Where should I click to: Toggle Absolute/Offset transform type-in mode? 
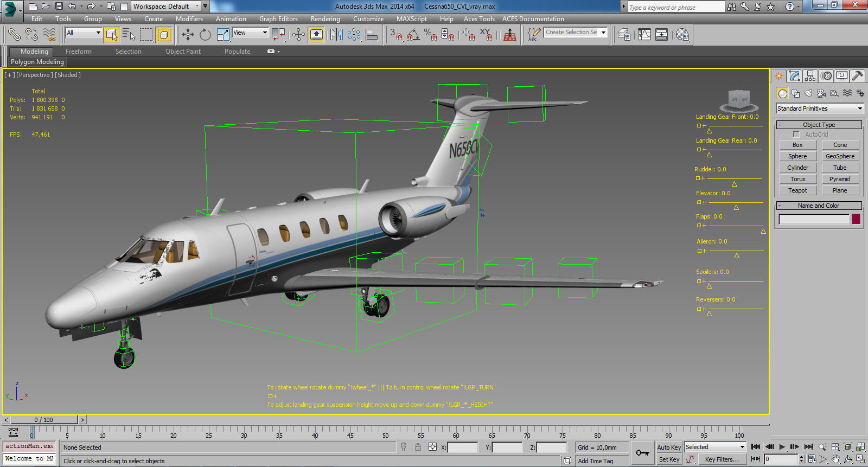pyautogui.click(x=432, y=447)
